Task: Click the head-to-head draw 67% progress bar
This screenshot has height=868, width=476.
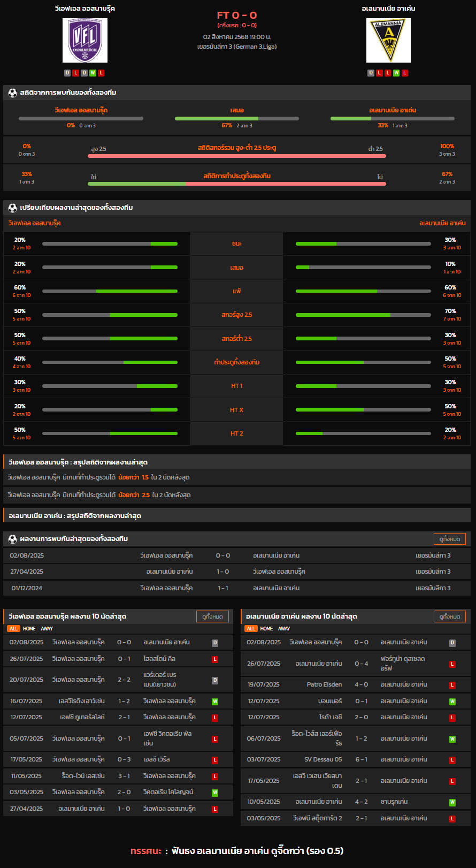Action: (237, 118)
